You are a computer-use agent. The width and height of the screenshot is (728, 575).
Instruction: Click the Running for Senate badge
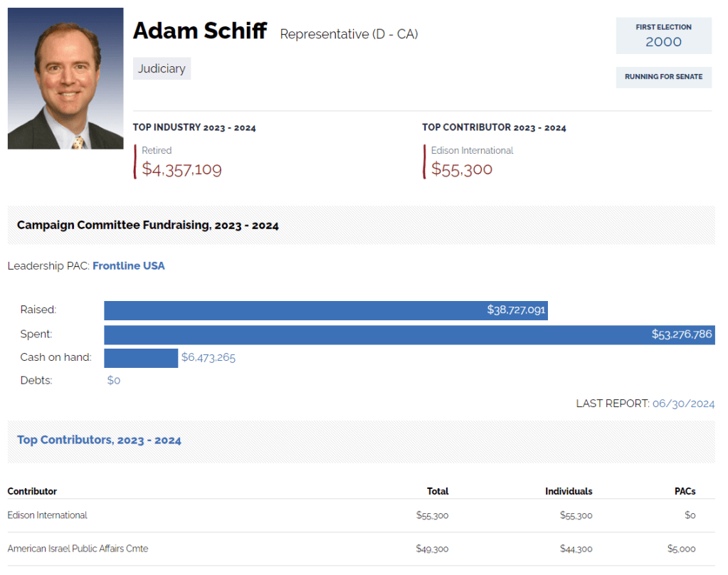663,77
